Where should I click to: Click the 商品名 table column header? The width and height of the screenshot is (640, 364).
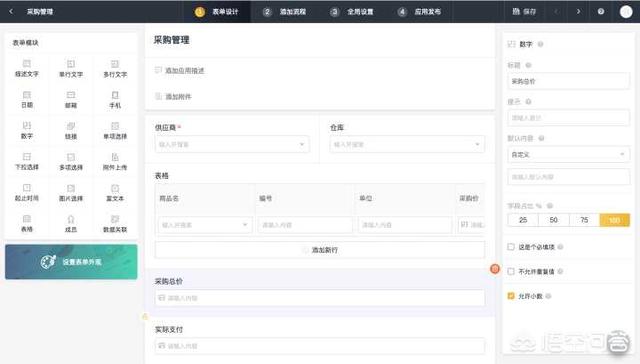click(169, 198)
